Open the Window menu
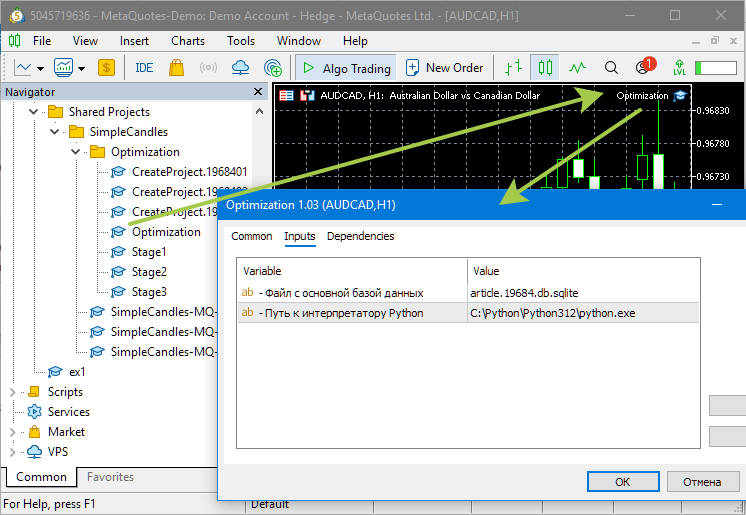The image size is (746, 515). [299, 41]
